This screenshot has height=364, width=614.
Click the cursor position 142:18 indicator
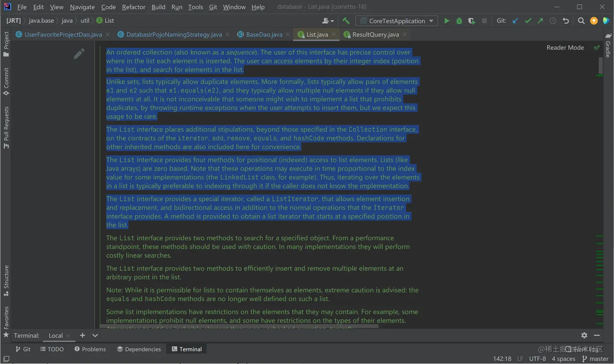502,359
